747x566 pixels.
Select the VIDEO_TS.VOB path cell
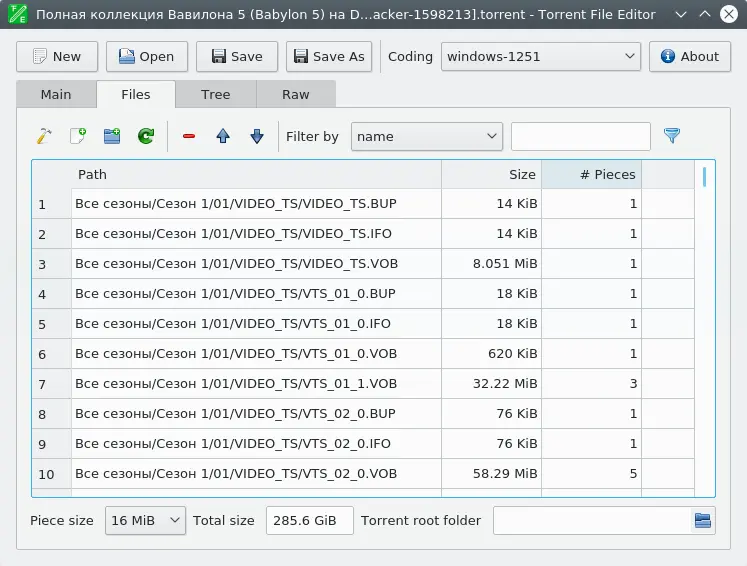256,264
